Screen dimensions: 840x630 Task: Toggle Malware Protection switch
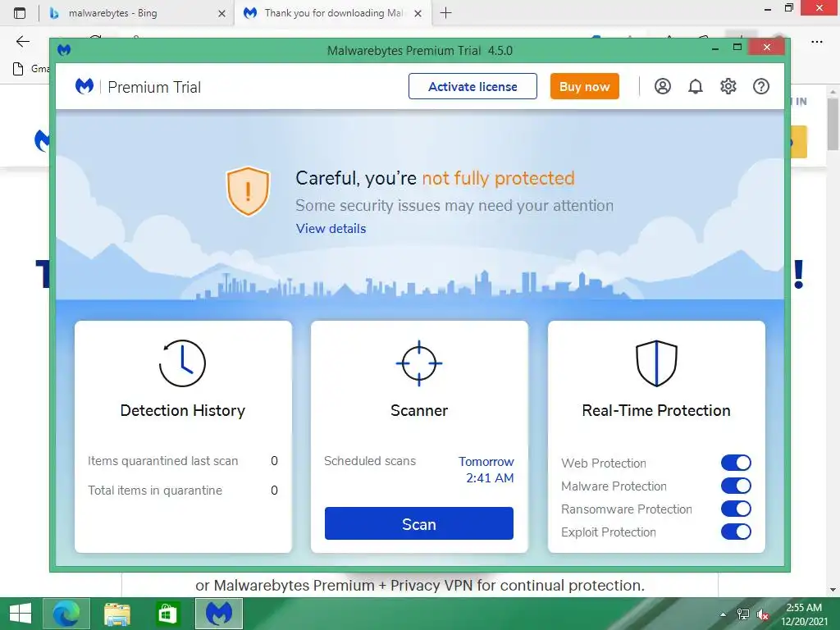pos(736,486)
